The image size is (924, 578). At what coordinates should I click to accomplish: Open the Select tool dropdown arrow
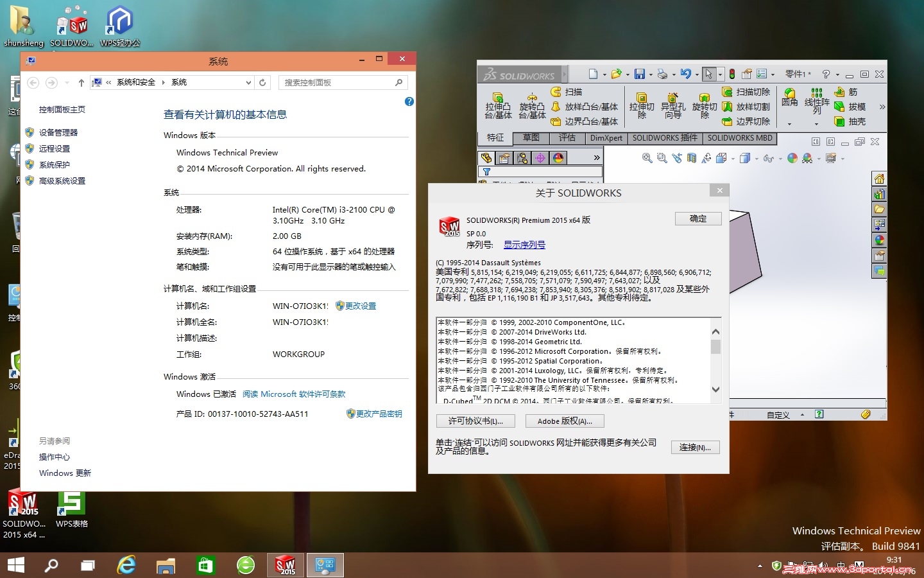(x=720, y=74)
